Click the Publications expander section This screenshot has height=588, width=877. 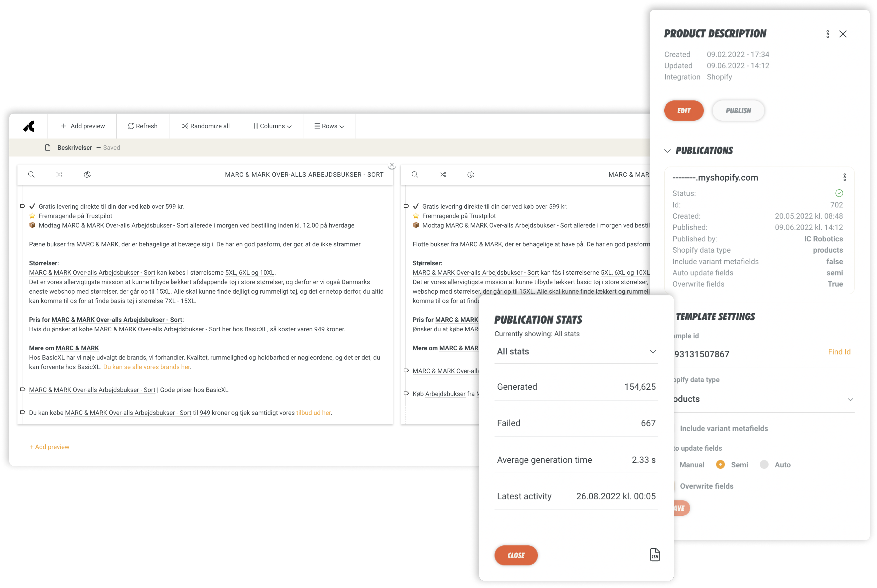pyautogui.click(x=699, y=150)
